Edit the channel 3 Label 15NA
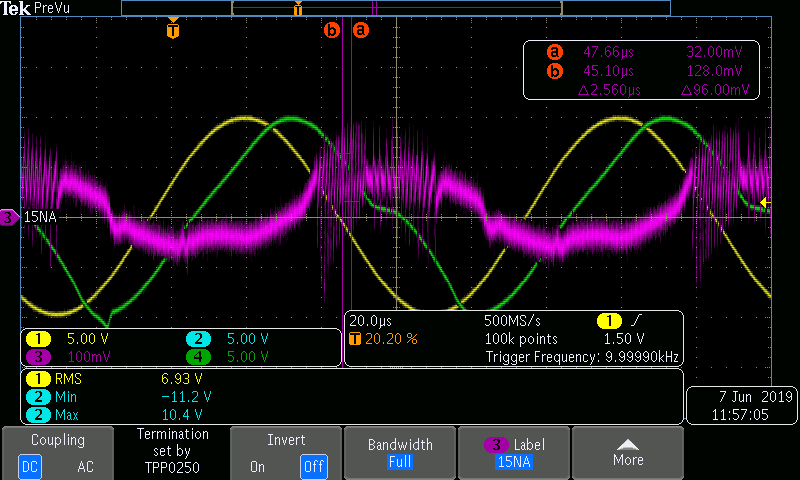 (x=514, y=452)
